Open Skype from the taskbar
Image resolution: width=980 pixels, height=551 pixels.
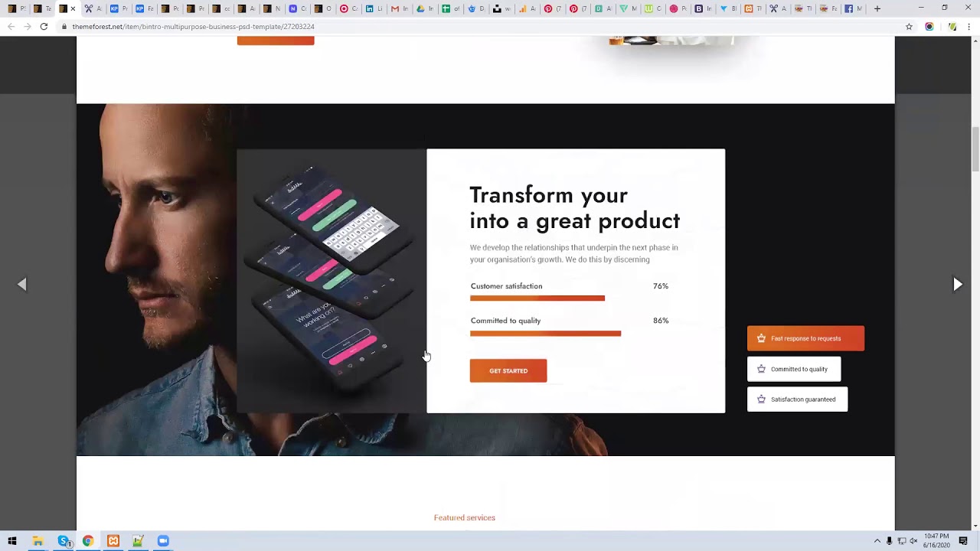tap(64, 541)
